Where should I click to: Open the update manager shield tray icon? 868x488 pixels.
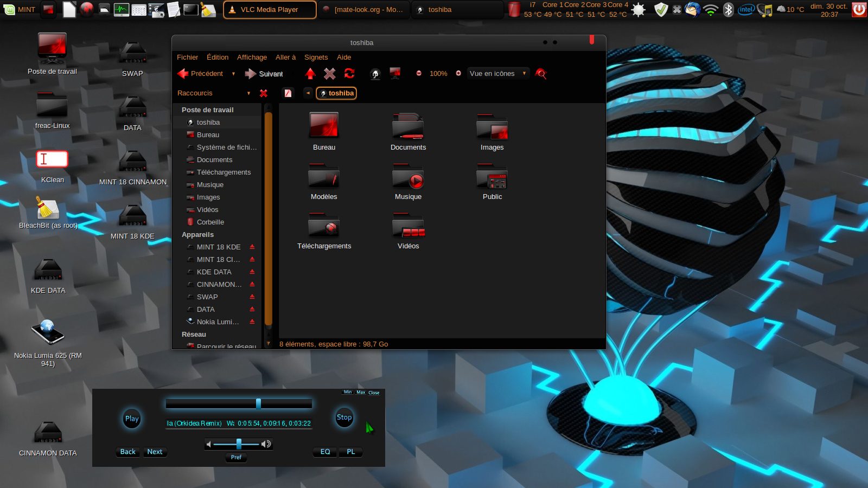pos(661,9)
